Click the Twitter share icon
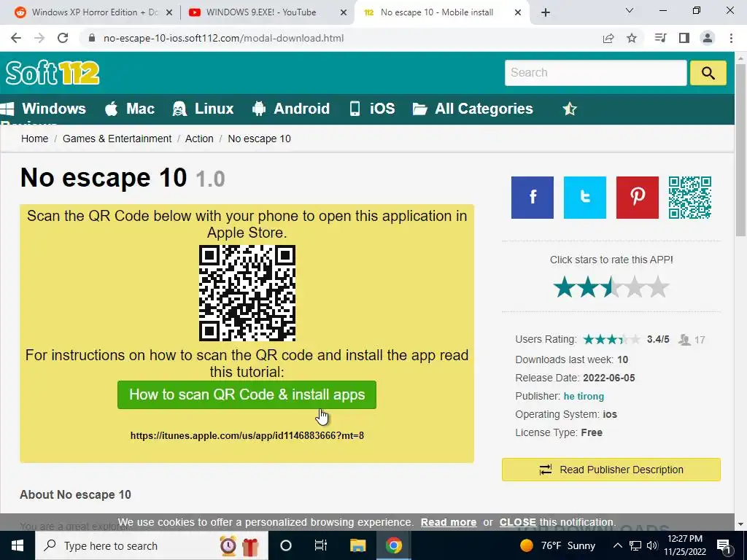Image resolution: width=747 pixels, height=560 pixels. click(x=584, y=198)
